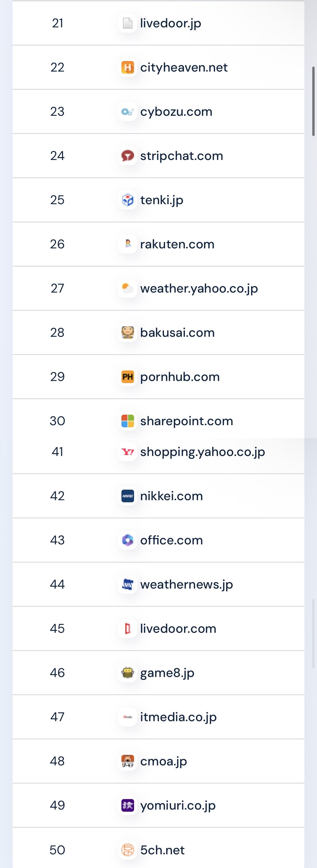
Task: Click the 5ch.net orange icon
Action: (x=127, y=850)
